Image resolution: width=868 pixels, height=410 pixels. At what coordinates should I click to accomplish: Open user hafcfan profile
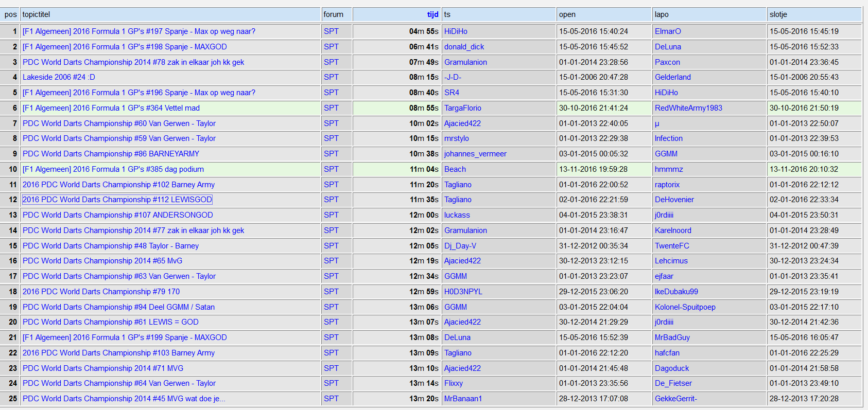pos(667,353)
